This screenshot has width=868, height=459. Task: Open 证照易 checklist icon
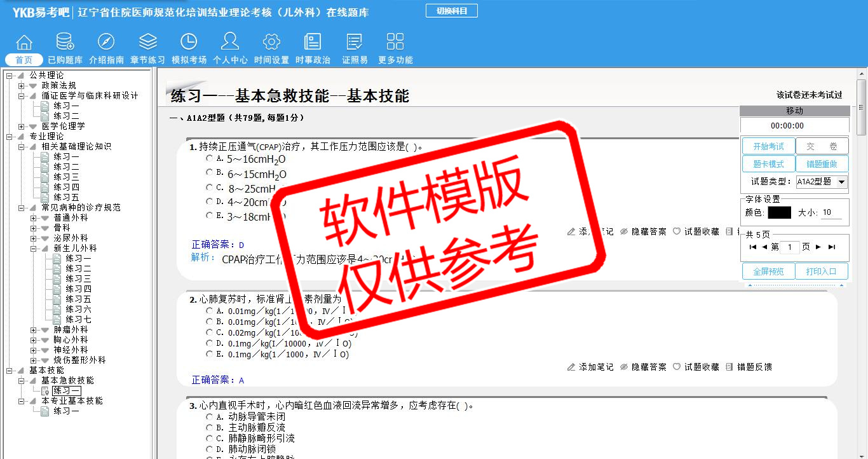pyautogui.click(x=355, y=43)
